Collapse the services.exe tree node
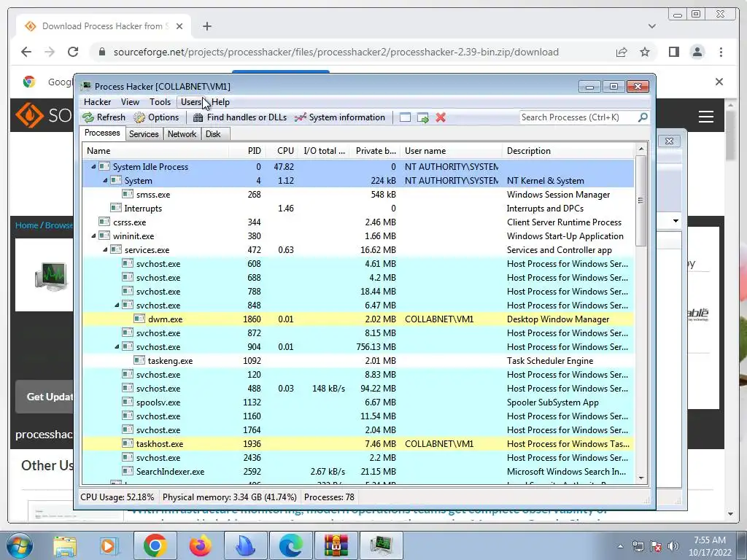Screen dimensions: 747x560 [105, 249]
